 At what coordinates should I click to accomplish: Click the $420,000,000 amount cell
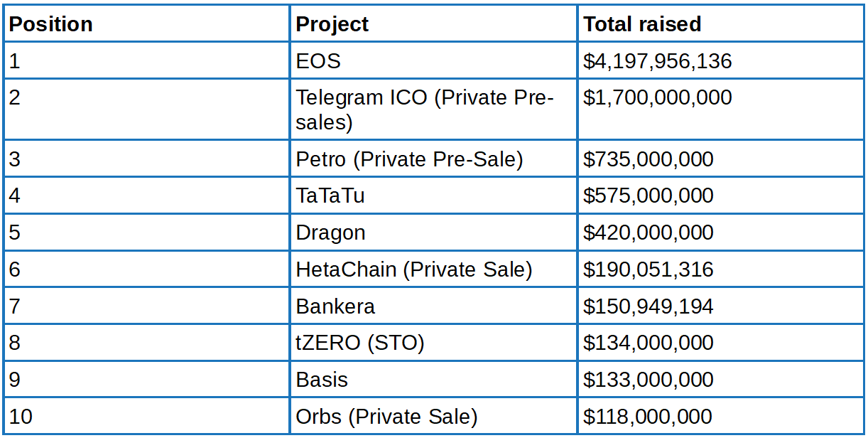[x=648, y=233]
